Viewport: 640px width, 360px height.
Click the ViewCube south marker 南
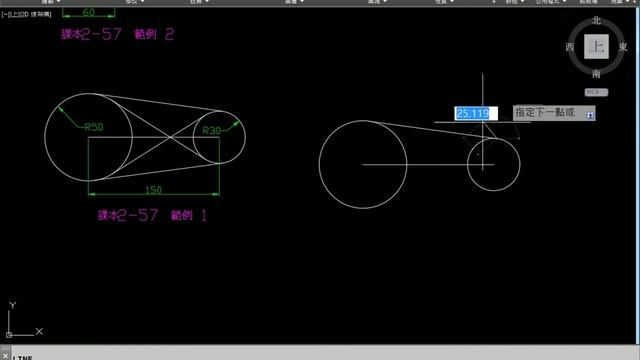(596, 74)
